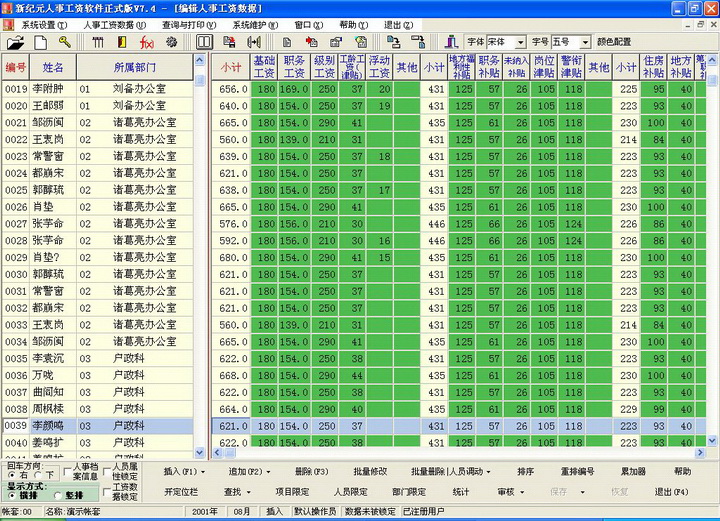Click the yellow key toolbar icon
The width and height of the screenshot is (720, 521).
[x=64, y=43]
